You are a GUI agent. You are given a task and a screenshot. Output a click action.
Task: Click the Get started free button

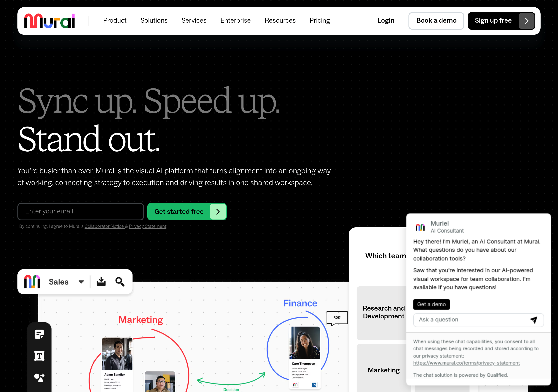pos(187,211)
